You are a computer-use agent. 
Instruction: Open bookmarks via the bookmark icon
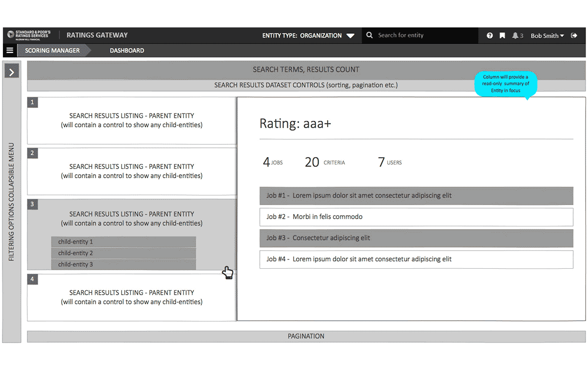[x=502, y=36]
